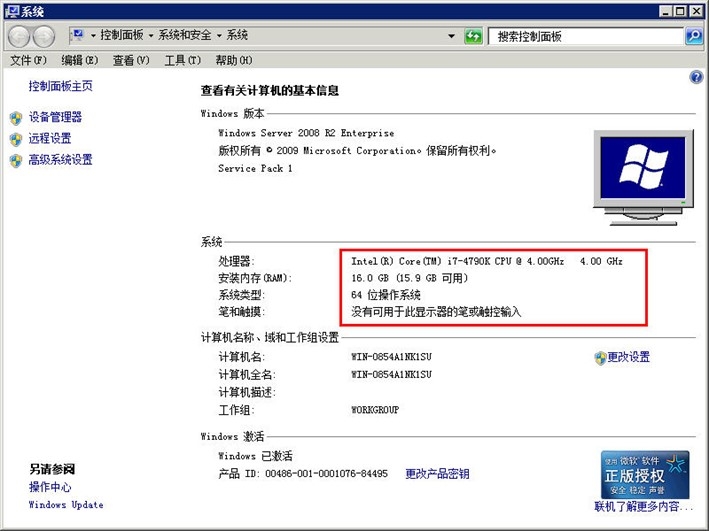Click the shield icon beside 远程设置

click(x=16, y=139)
